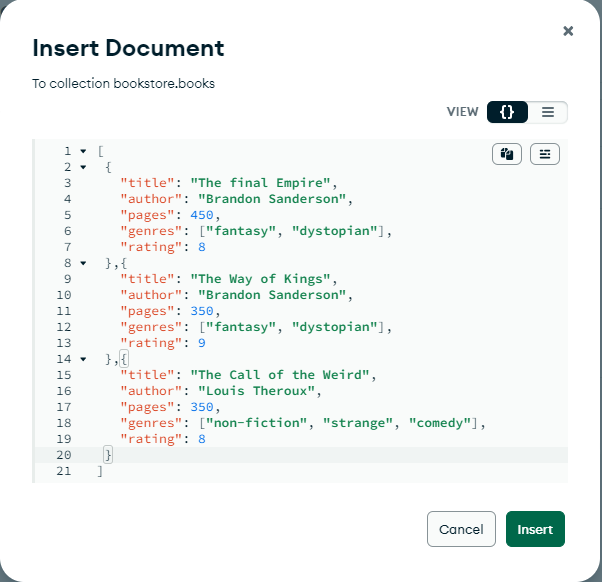Click "fantasy" on line 12
The height and width of the screenshot is (582, 602).
click(x=241, y=327)
